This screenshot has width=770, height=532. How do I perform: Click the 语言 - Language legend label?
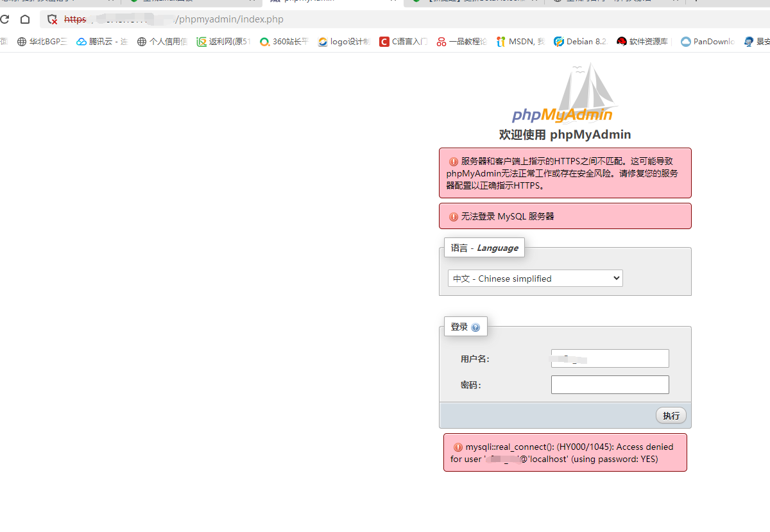[484, 248]
